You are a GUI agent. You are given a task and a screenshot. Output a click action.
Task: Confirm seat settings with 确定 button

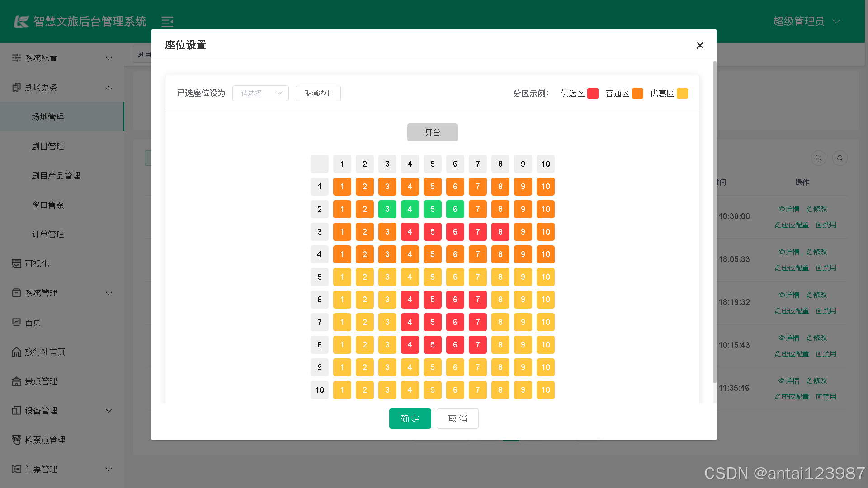point(410,418)
